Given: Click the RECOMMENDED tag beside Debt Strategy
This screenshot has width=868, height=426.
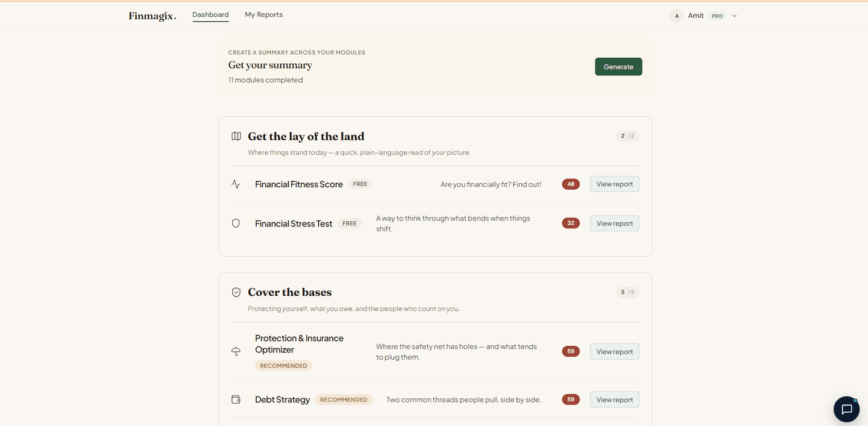Looking at the screenshot, I should point(344,399).
